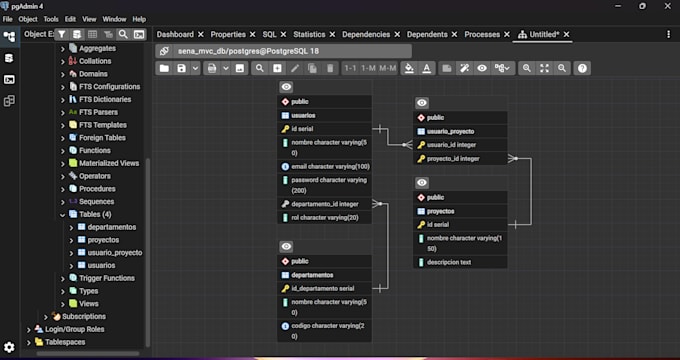
Task: Open the Schema Diff Workspace sidebar icon
Action: (9, 101)
